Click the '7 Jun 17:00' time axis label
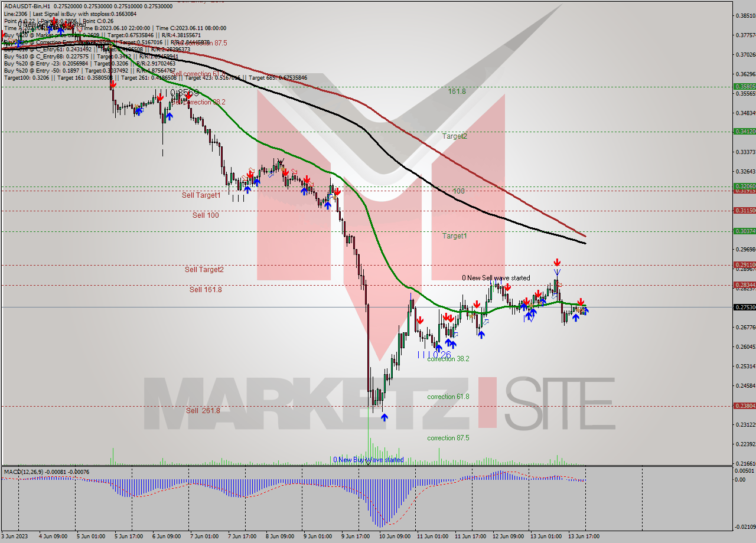Viewport: 756px width, 543px height. [x=242, y=537]
